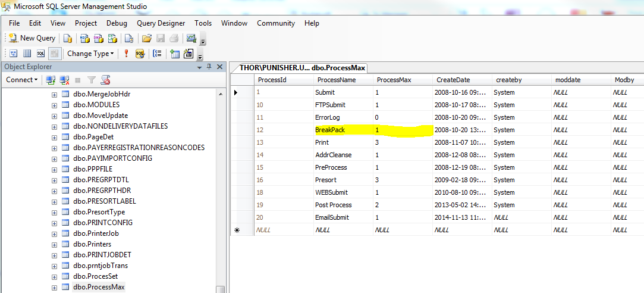This screenshot has height=293, width=644.
Task: Click the ProcessMax column header
Action: point(403,80)
